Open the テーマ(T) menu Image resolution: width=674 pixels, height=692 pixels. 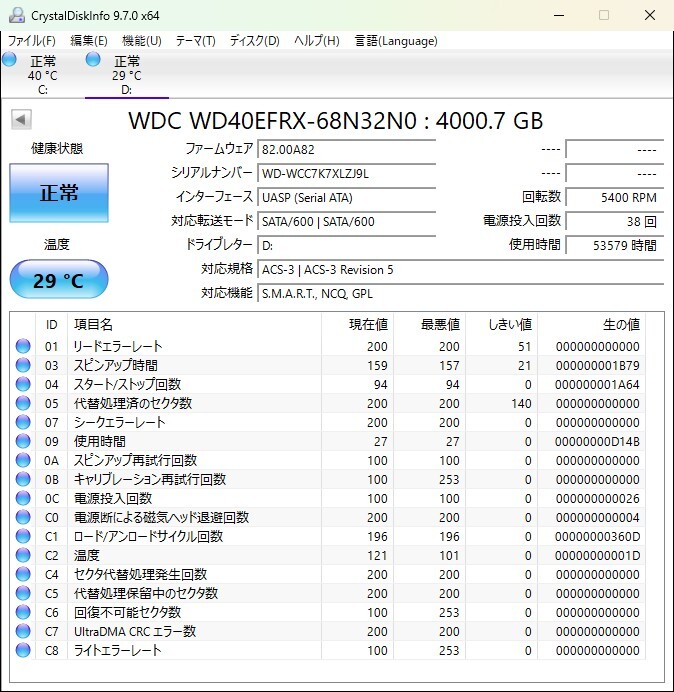tap(196, 41)
